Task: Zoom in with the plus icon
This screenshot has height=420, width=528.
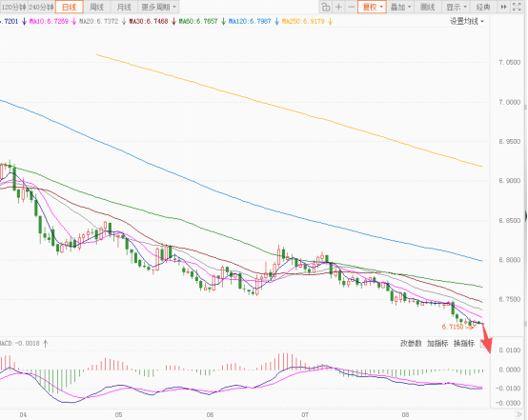Action: tap(338, 7)
